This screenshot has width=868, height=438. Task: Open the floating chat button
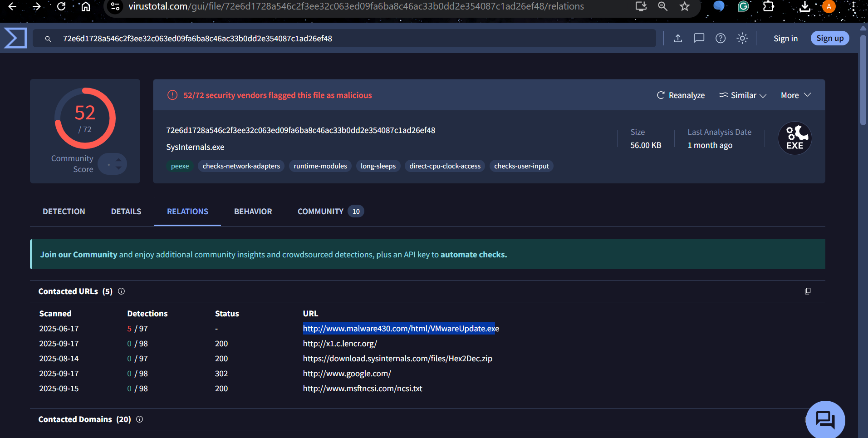[x=825, y=419]
